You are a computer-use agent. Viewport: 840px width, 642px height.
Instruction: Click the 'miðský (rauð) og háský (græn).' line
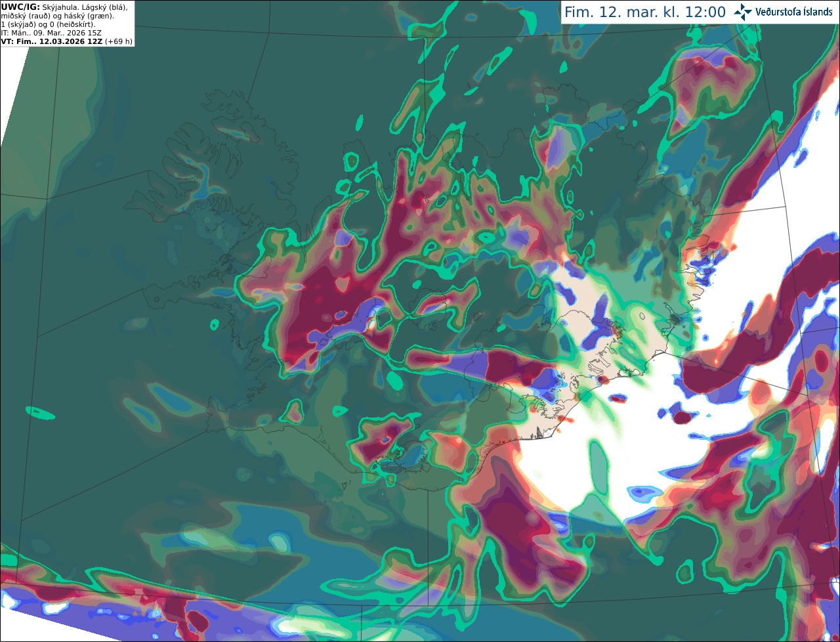coord(57,16)
